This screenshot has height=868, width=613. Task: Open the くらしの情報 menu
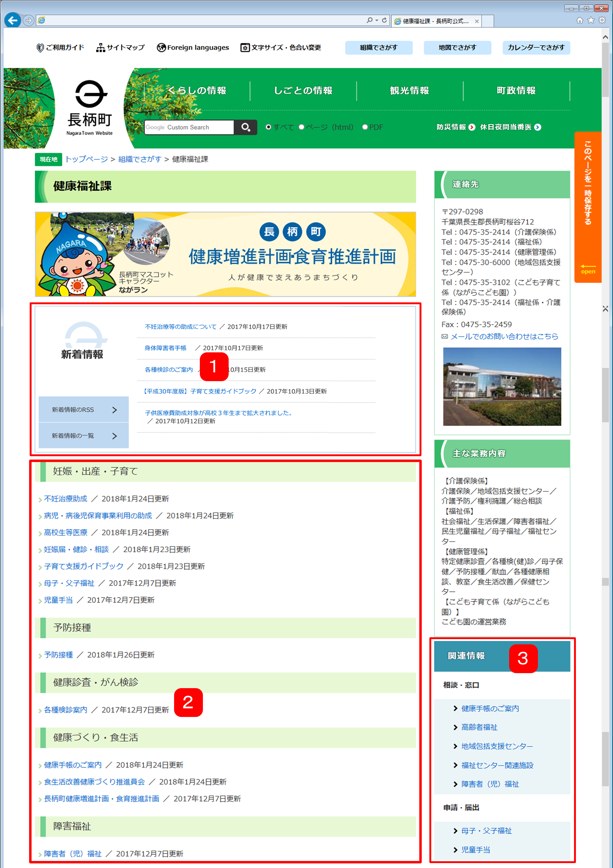coord(197,91)
